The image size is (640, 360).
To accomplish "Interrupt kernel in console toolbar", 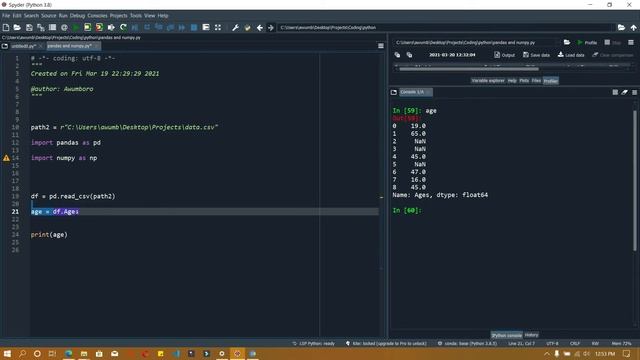I will 615,92.
